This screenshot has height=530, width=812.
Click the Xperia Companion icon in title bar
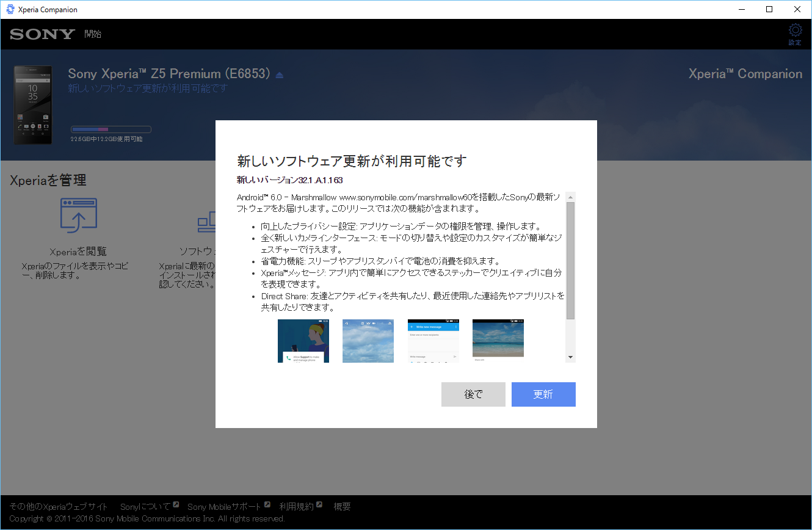[x=10, y=9]
